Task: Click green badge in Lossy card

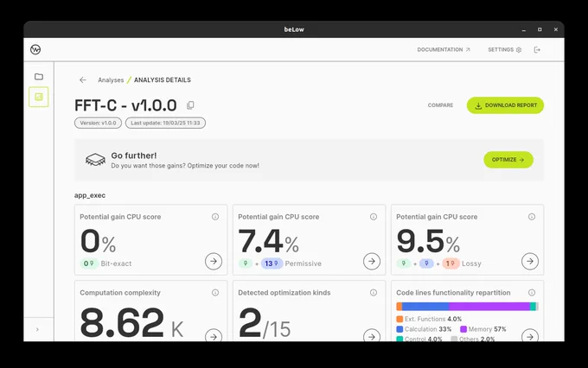Action: tap(404, 263)
